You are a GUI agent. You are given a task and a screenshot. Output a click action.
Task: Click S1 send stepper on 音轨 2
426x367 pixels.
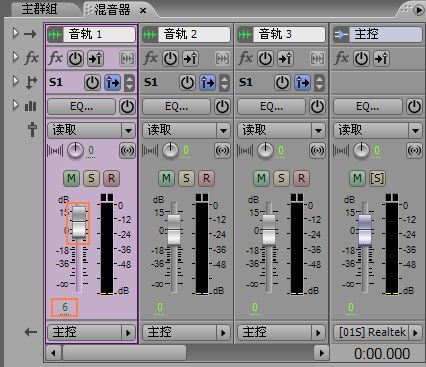click(x=224, y=83)
